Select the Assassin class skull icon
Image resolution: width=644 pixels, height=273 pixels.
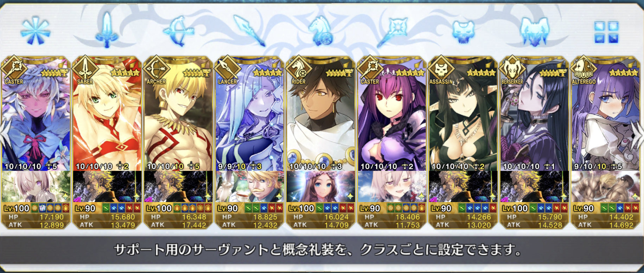463,32
